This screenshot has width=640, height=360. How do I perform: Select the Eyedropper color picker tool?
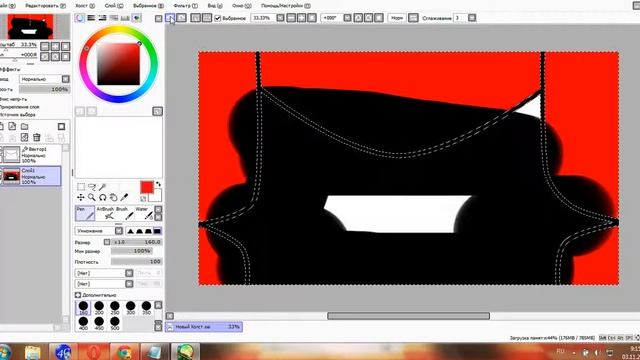point(124,198)
